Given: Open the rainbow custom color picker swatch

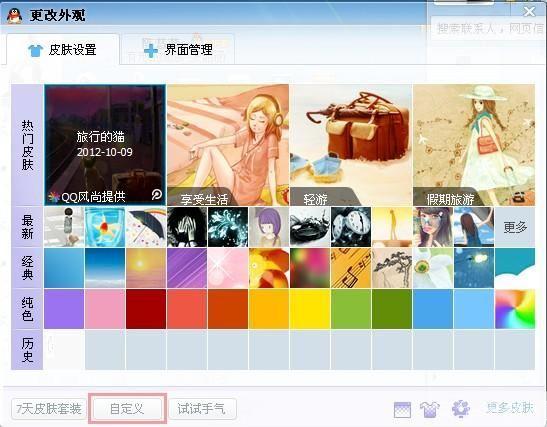Looking at the screenshot, I should (515, 309).
